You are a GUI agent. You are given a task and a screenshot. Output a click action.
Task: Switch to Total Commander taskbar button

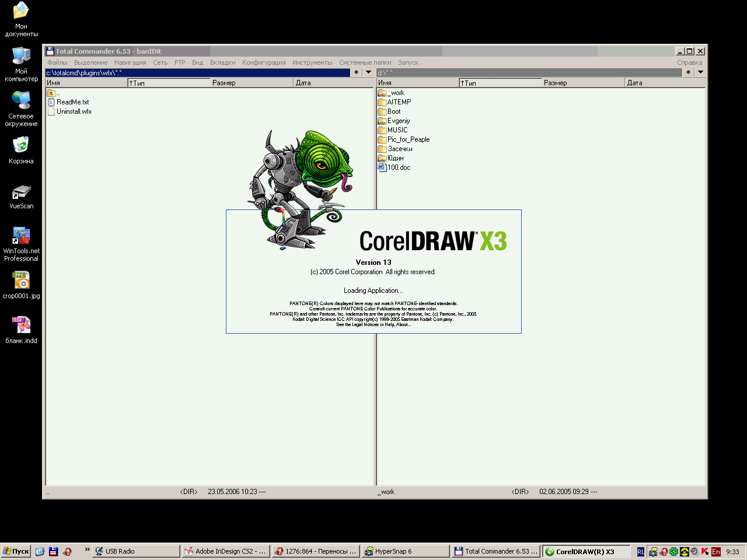(495, 551)
